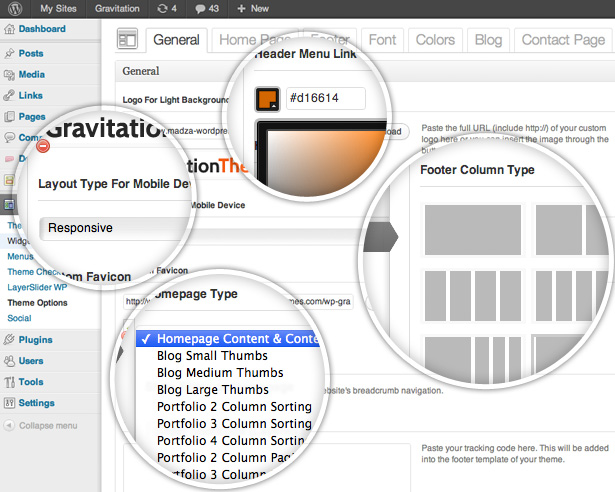Click the Collapse menu arrow icon
Screen dimensions: 615x492
[x=9, y=425]
